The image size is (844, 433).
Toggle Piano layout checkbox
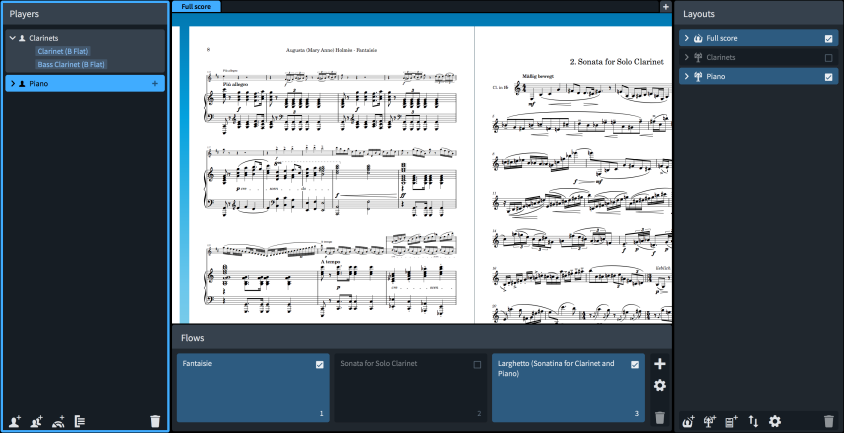click(x=828, y=77)
